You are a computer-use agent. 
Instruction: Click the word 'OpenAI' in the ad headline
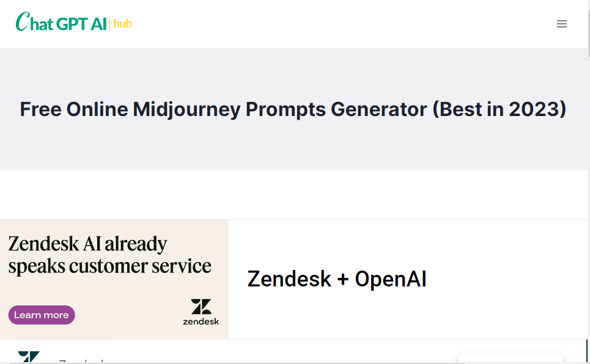[391, 279]
